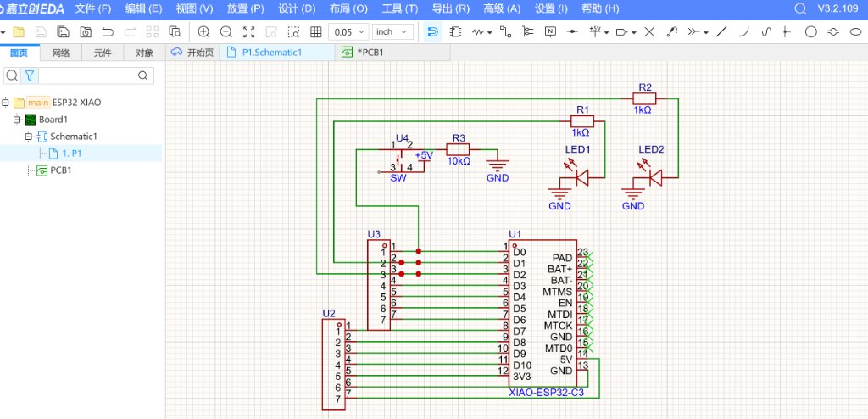Zoom in on the schematic canvas
The width and height of the screenshot is (868, 419).
pyautogui.click(x=203, y=32)
